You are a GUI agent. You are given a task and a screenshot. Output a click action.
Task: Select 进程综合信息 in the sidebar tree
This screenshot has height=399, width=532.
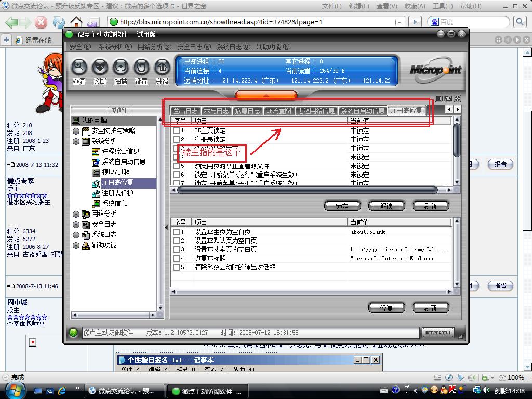pyautogui.click(x=121, y=151)
